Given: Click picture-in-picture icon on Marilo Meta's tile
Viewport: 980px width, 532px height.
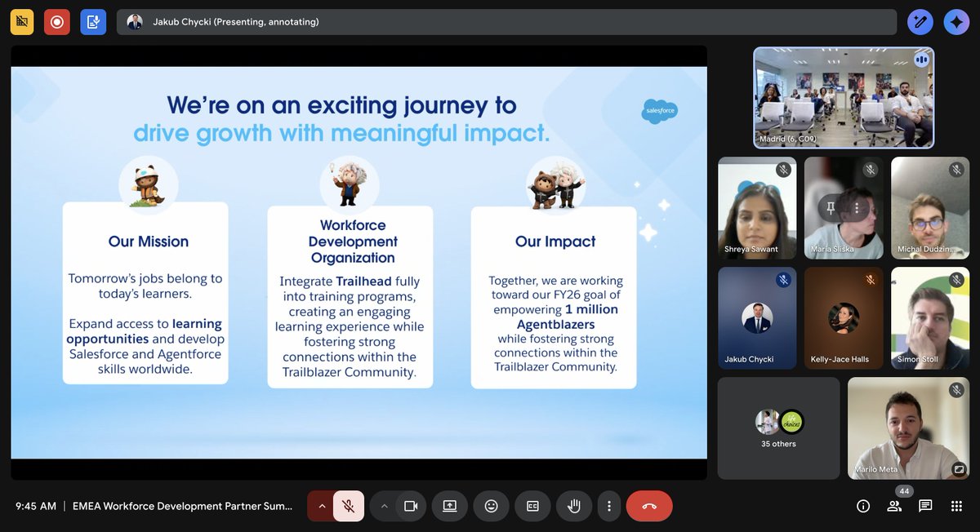Looking at the screenshot, I should click(x=959, y=469).
